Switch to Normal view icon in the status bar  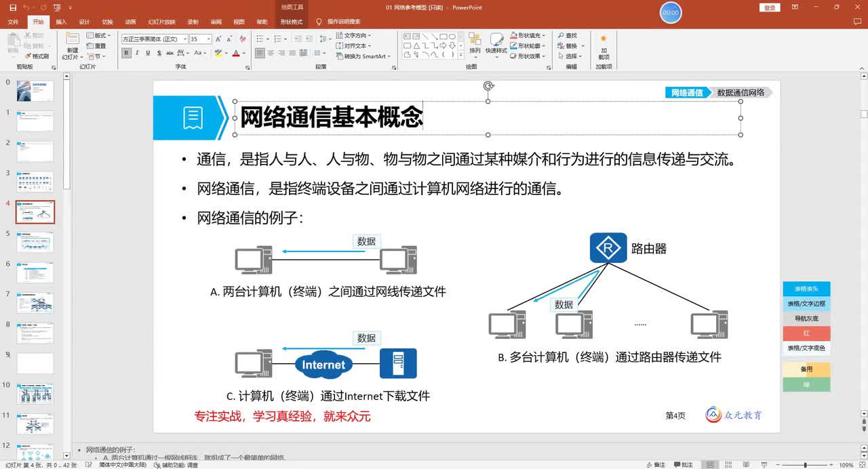click(710, 465)
